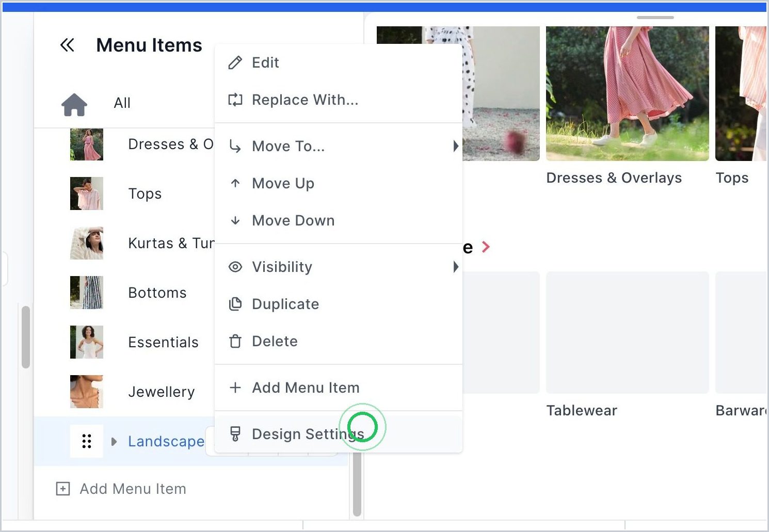Click Add Menu Item in the context menu
Screen dimensions: 769x532
339,388
